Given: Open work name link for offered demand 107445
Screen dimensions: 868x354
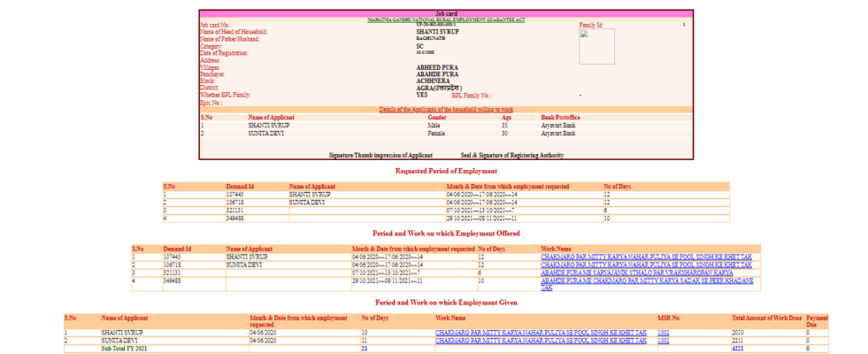Looking at the screenshot, I should coord(646,257).
